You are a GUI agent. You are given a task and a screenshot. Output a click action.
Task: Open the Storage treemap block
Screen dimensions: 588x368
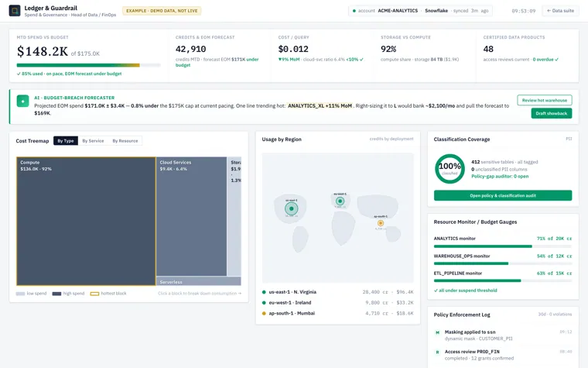click(234, 216)
